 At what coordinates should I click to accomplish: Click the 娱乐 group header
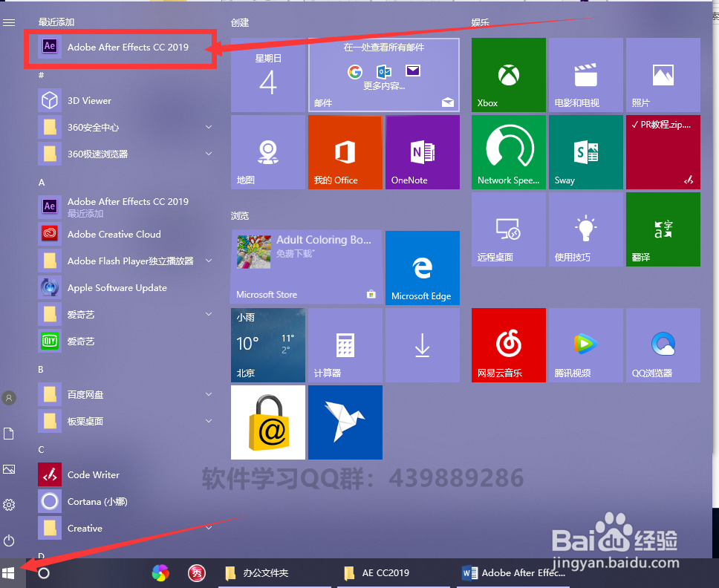pyautogui.click(x=480, y=22)
